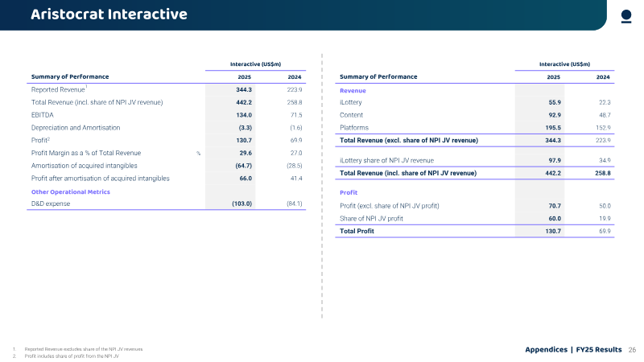Click the purple Revenue heading in right table

pos(353,91)
